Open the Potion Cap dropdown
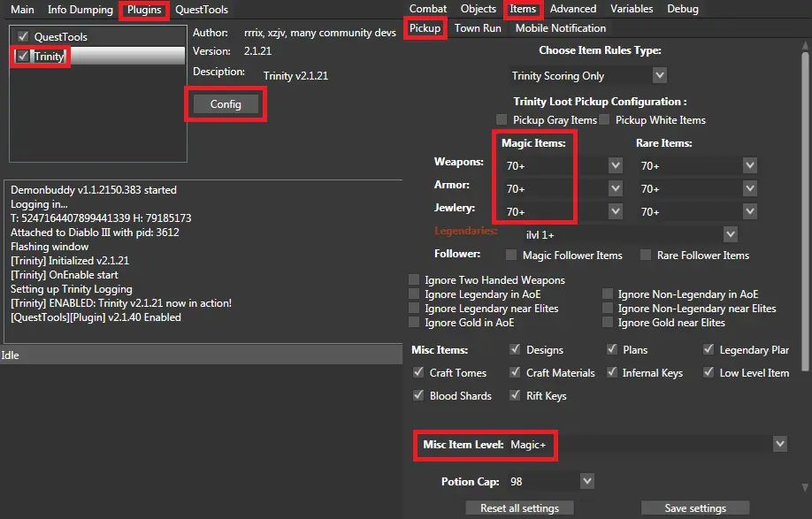Viewport: 812px width, 519px height. click(x=587, y=482)
